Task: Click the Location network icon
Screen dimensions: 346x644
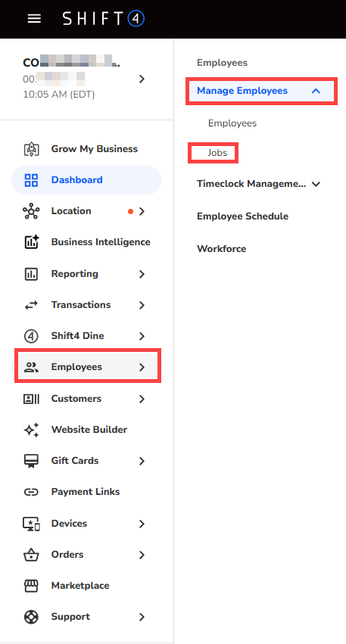Action: pyautogui.click(x=31, y=211)
